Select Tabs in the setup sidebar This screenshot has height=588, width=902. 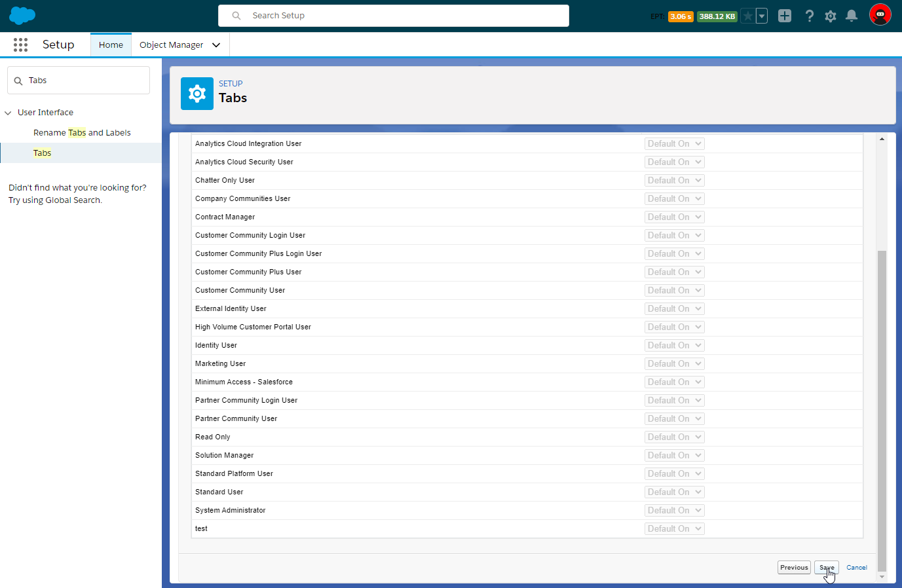(x=42, y=153)
